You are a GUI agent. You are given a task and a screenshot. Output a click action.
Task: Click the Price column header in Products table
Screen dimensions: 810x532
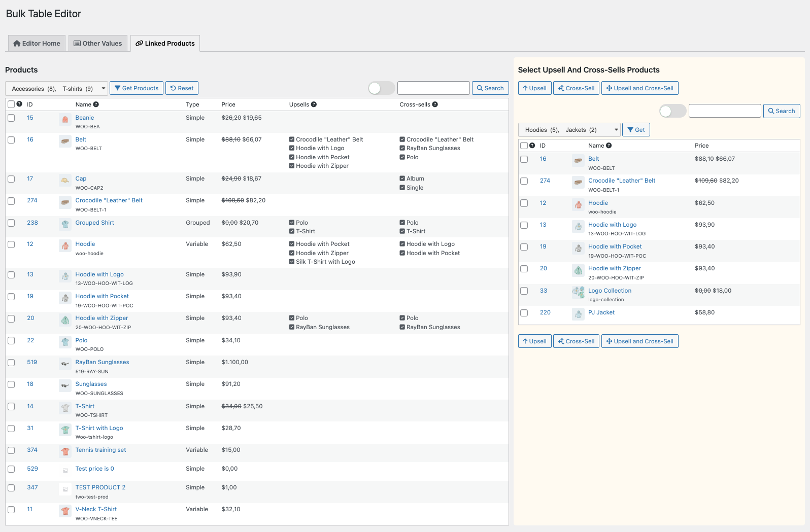[x=228, y=104]
